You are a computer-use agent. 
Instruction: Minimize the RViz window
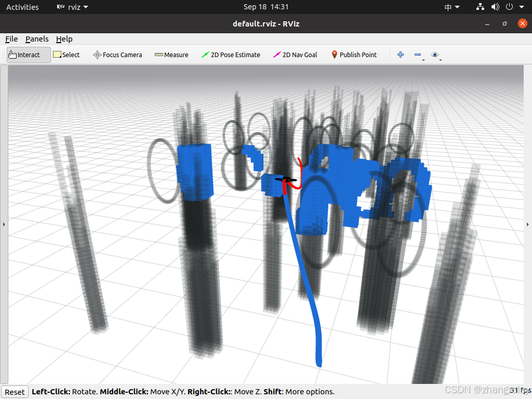click(487, 24)
